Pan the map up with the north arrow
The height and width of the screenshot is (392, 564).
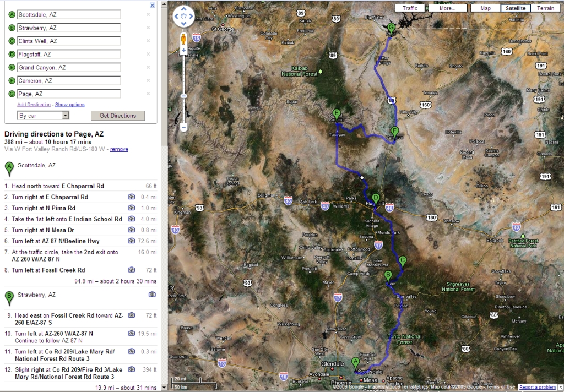[183, 9]
